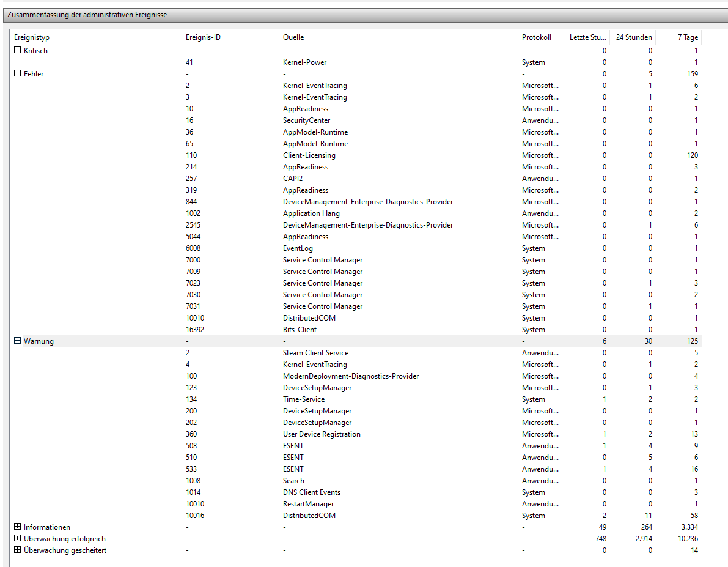Select the Warnung row label

39,341
